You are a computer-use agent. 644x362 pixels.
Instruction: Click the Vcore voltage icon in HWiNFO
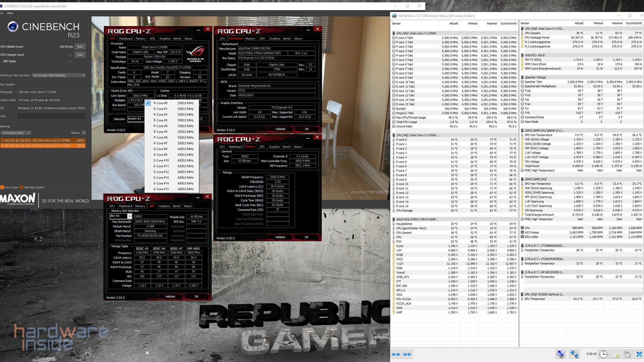(393, 246)
